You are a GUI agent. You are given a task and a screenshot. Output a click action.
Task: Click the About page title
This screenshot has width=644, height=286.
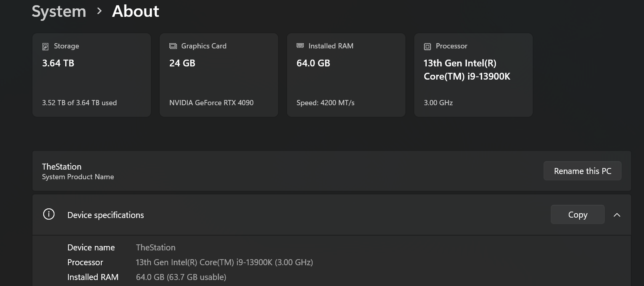point(136,12)
